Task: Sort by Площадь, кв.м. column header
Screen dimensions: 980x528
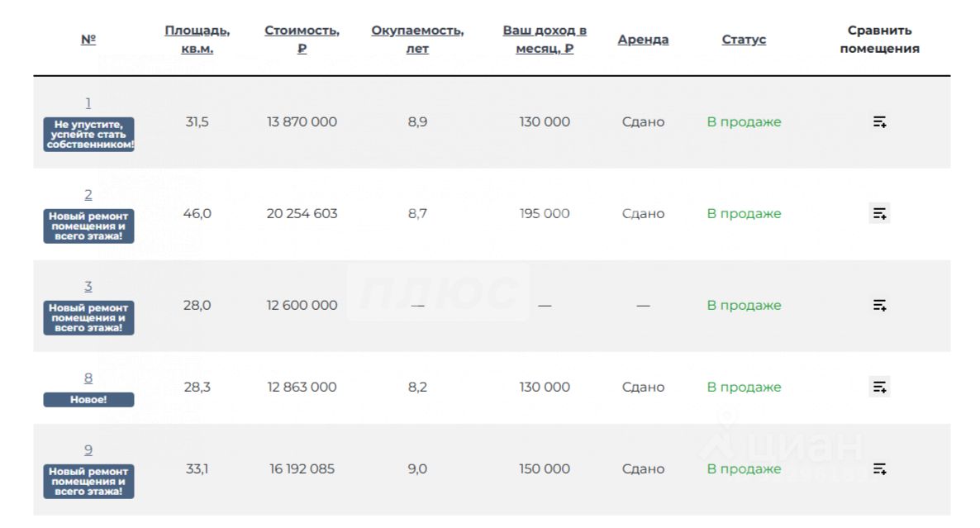Action: (197, 40)
